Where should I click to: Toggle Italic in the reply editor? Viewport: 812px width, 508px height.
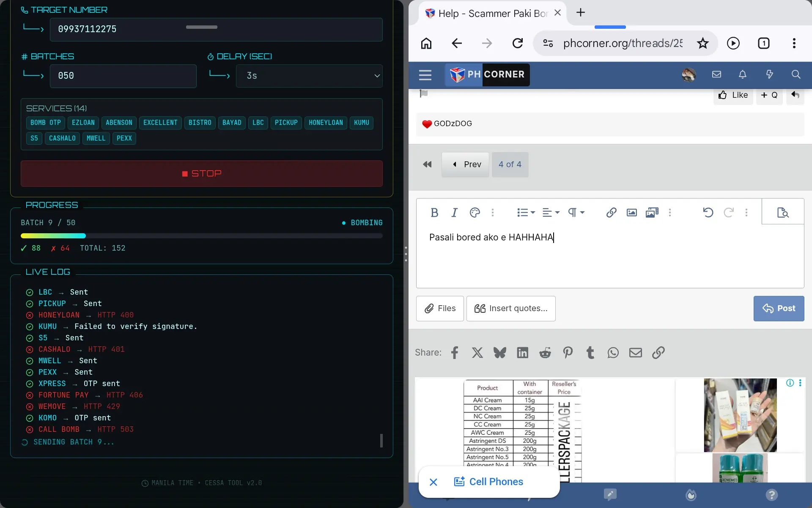point(455,213)
